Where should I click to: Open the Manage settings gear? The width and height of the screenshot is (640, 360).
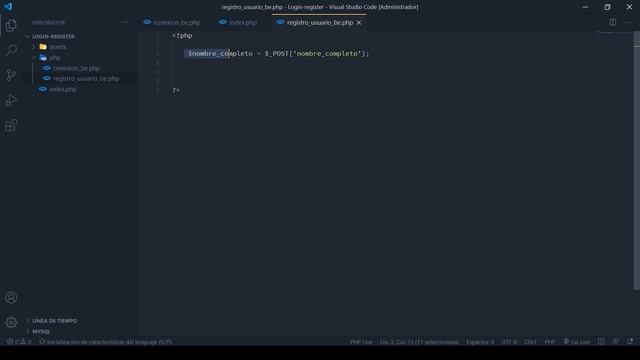(x=11, y=322)
